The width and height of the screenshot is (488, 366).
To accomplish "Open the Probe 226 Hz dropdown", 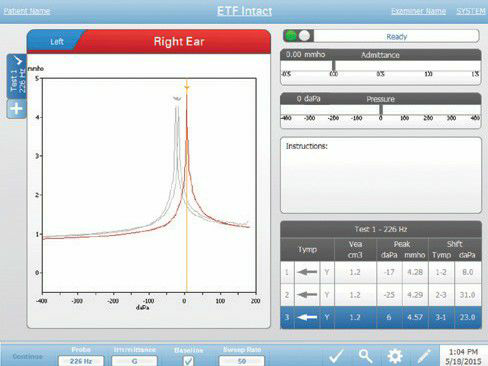I will tap(81, 361).
